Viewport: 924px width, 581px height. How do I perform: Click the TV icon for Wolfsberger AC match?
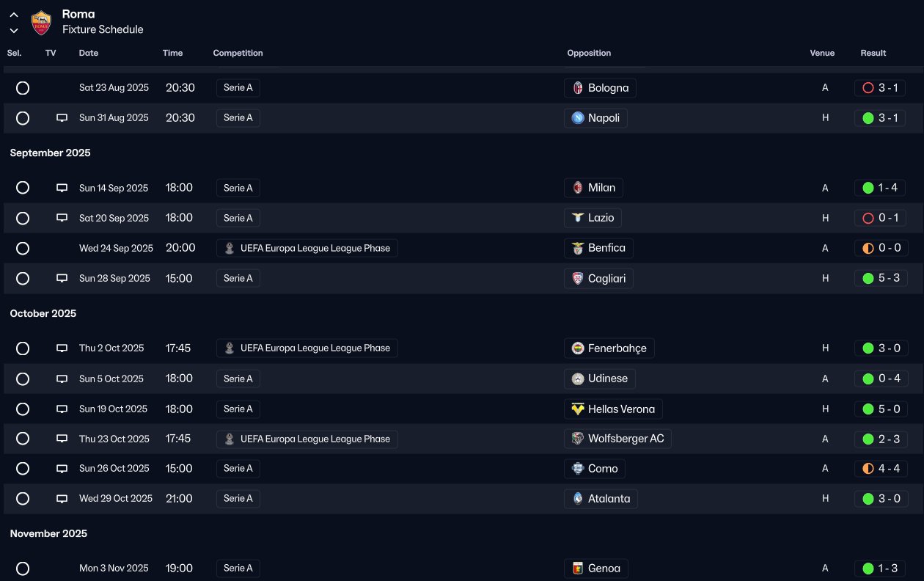click(x=62, y=439)
